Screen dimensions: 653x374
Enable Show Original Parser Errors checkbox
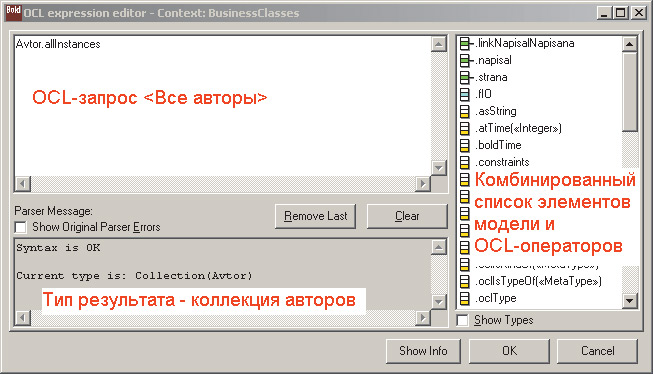20,227
